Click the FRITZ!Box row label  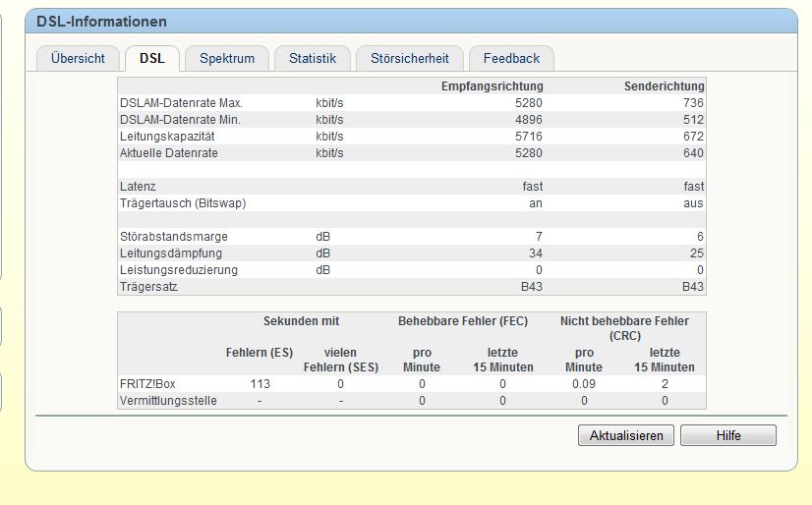(x=147, y=384)
